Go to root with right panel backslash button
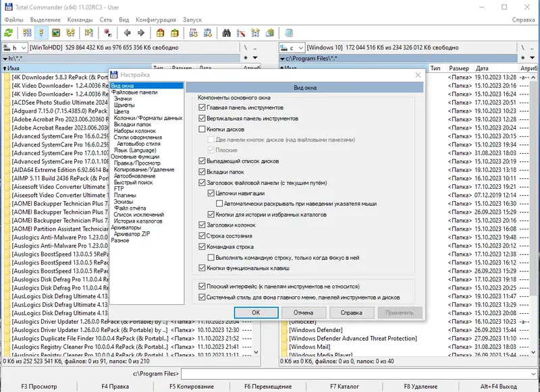Viewport: 540px width, 392px height. coord(522,47)
